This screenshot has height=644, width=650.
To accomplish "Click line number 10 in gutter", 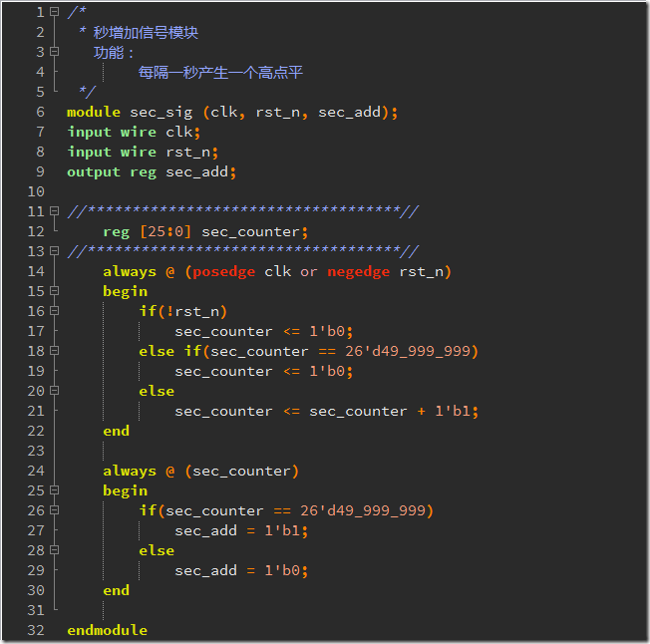I will point(36,191).
